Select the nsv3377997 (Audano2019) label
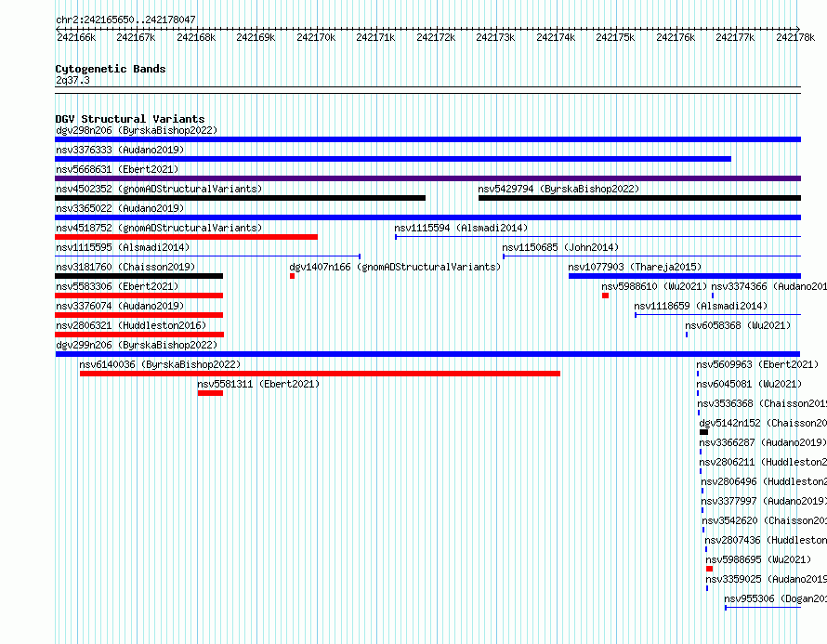The width and height of the screenshot is (827, 644). pyautogui.click(x=764, y=501)
